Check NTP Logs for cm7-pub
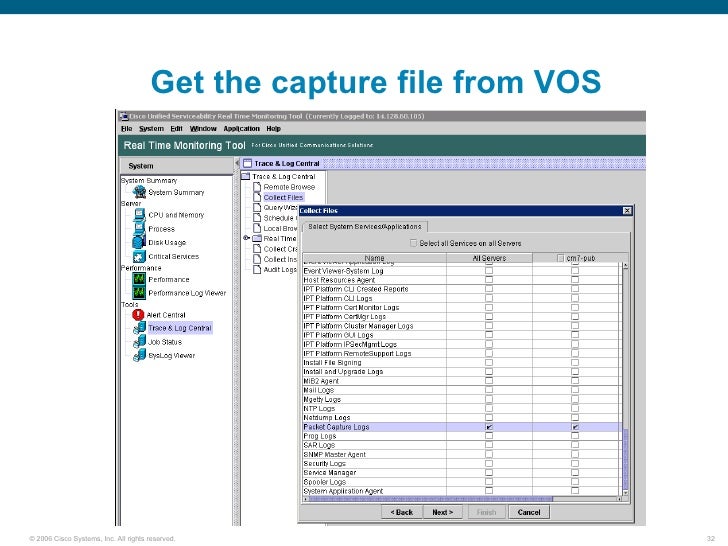Image resolution: width=728 pixels, height=546 pixels. 575,408
